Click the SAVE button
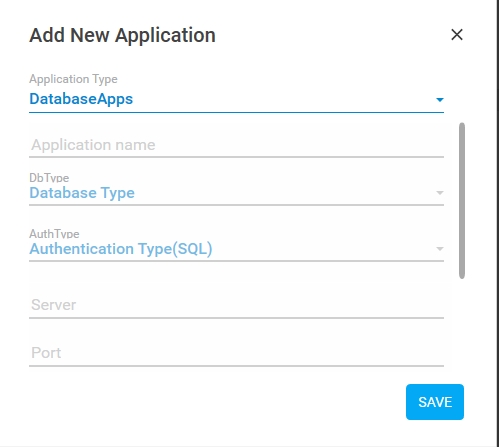The width and height of the screenshot is (499, 447). click(x=435, y=402)
